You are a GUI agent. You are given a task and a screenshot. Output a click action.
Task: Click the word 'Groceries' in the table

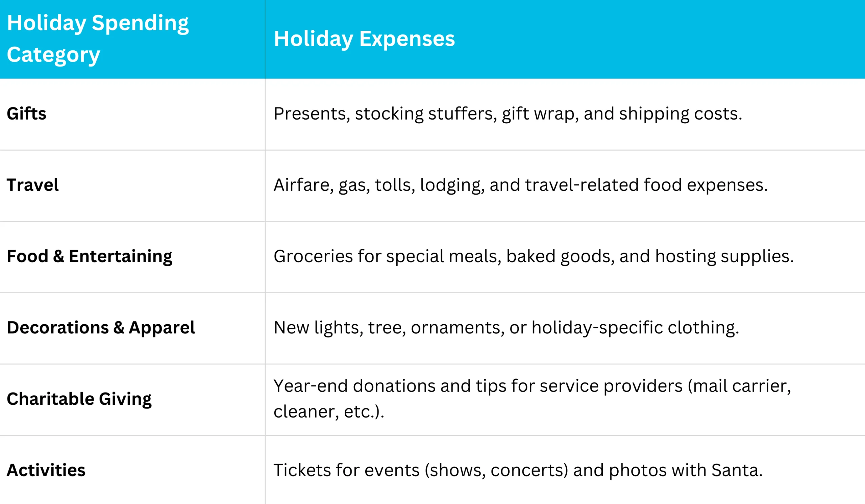point(313,256)
